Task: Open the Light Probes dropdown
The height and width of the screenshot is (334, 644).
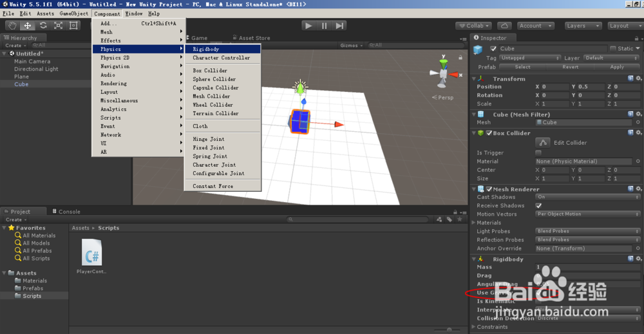Action: 588,231
